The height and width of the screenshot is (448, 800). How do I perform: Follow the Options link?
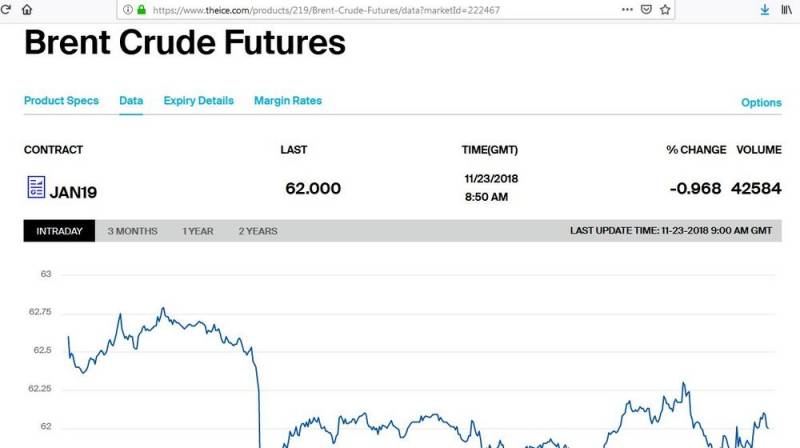[x=761, y=103]
